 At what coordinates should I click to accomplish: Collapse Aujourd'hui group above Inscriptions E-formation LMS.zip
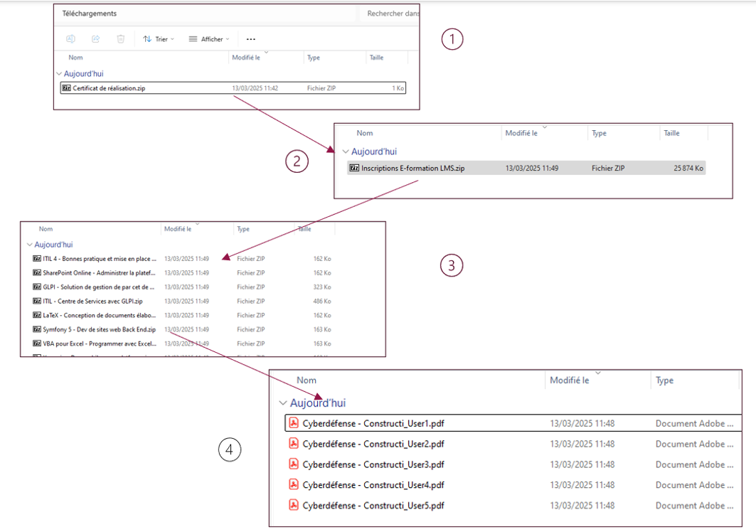[x=345, y=151]
